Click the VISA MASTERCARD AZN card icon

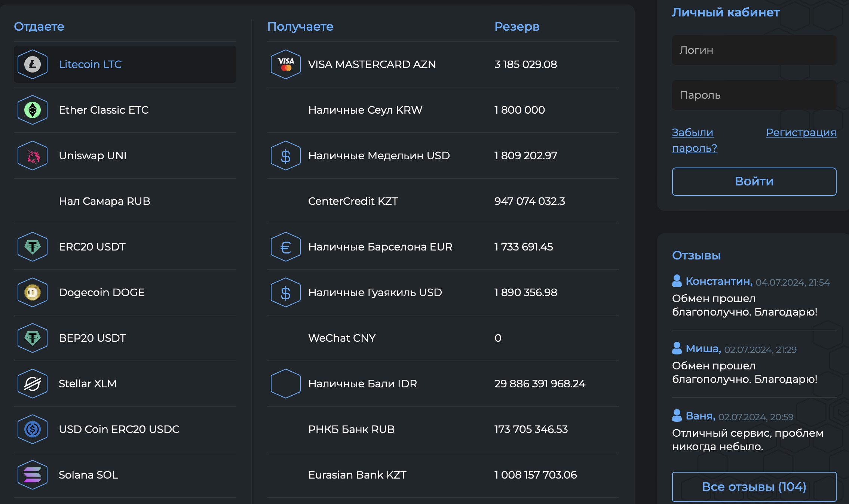pos(286,64)
